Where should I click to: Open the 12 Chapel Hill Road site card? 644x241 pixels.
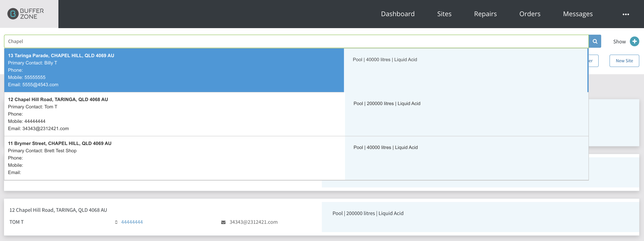click(x=321, y=217)
